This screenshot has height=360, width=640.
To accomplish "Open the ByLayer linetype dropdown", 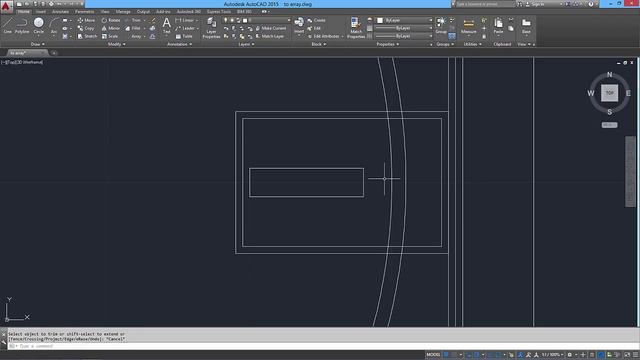I will (404, 36).
